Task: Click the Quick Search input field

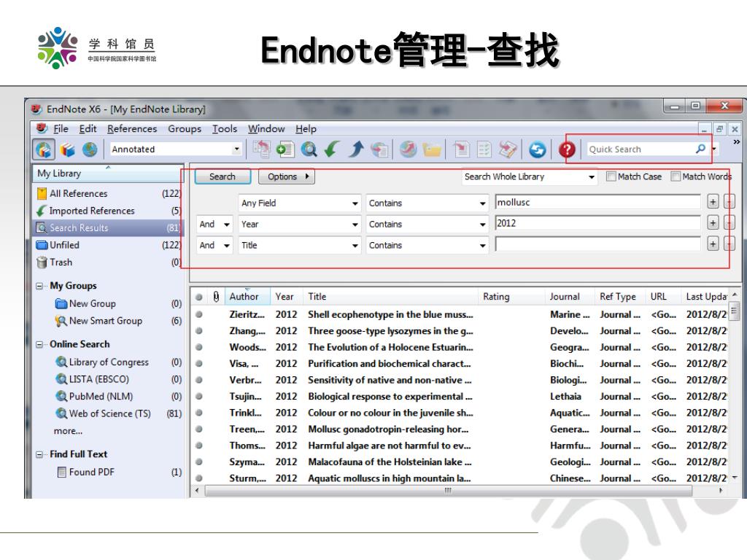Action: (640, 149)
